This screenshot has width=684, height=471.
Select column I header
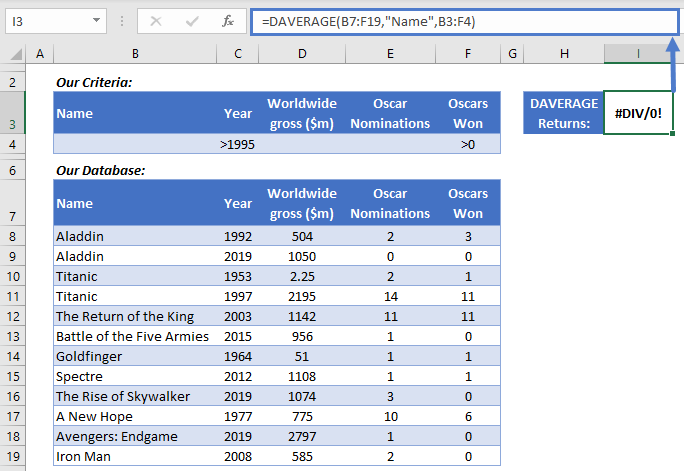pyautogui.click(x=638, y=54)
